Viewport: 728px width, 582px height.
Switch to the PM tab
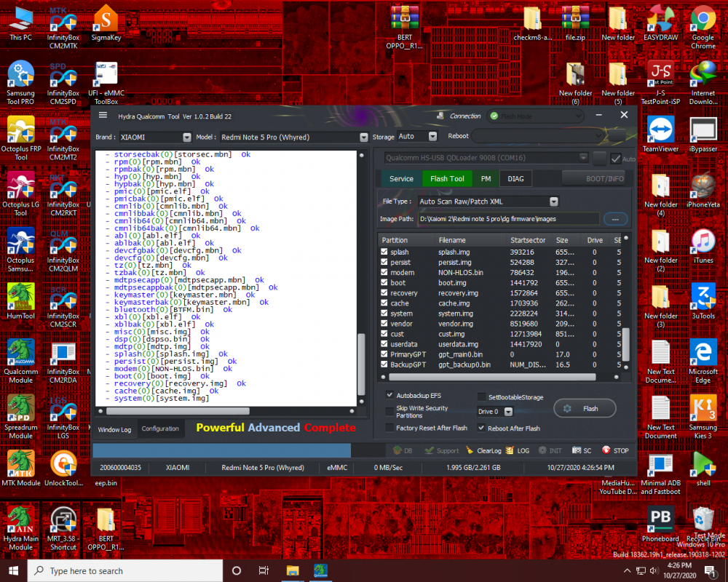pos(486,179)
